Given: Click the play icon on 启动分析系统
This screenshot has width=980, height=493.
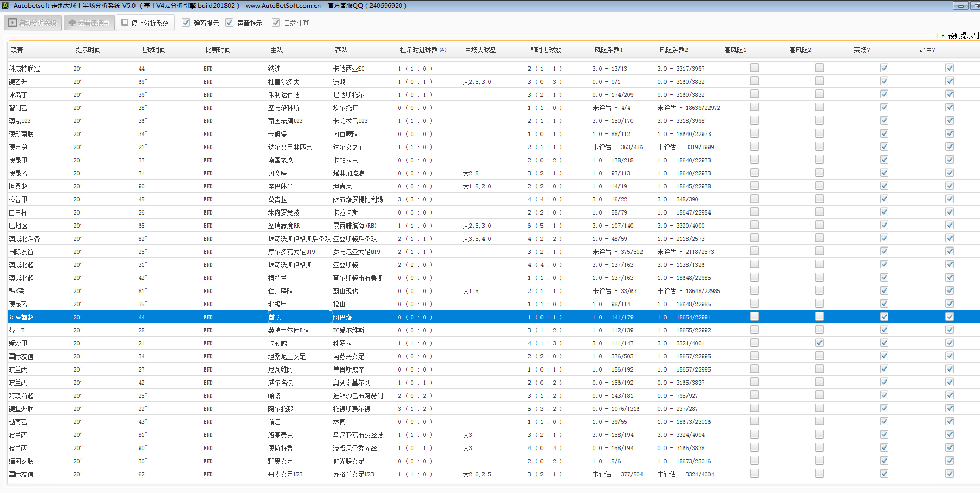Looking at the screenshot, I should [x=13, y=23].
